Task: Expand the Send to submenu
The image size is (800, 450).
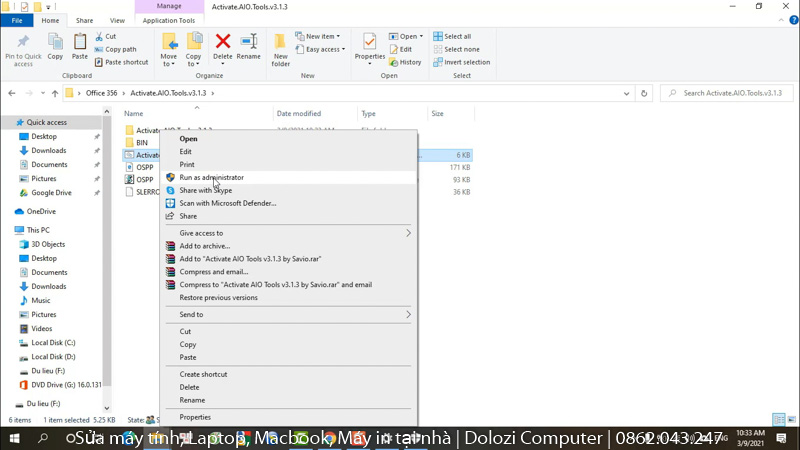Action: (x=289, y=314)
